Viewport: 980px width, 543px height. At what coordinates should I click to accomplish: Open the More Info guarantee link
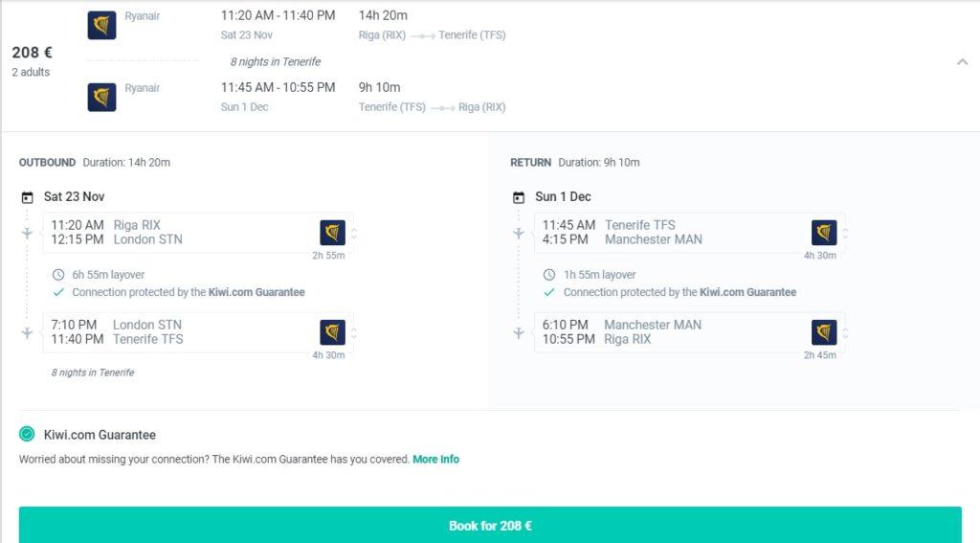click(435, 460)
